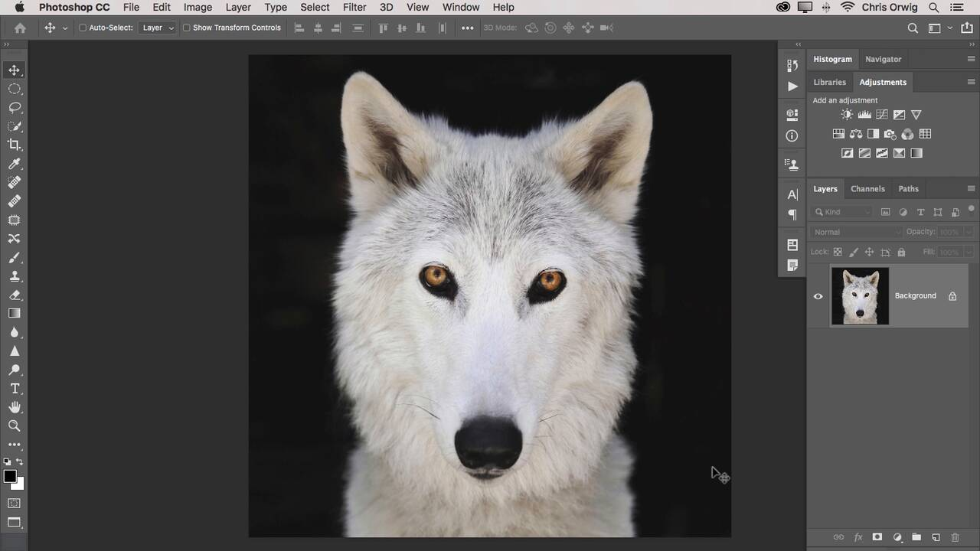
Task: Enable Show Transform Controls checkbox
Action: [186, 28]
